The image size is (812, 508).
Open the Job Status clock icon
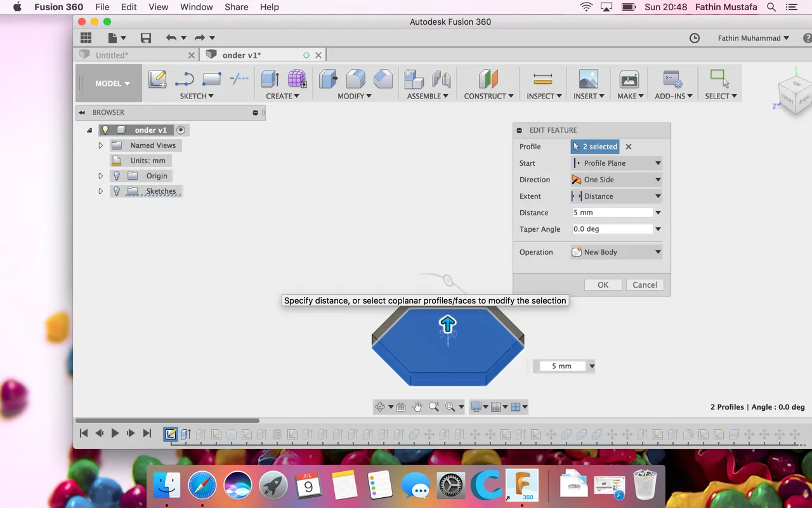695,38
